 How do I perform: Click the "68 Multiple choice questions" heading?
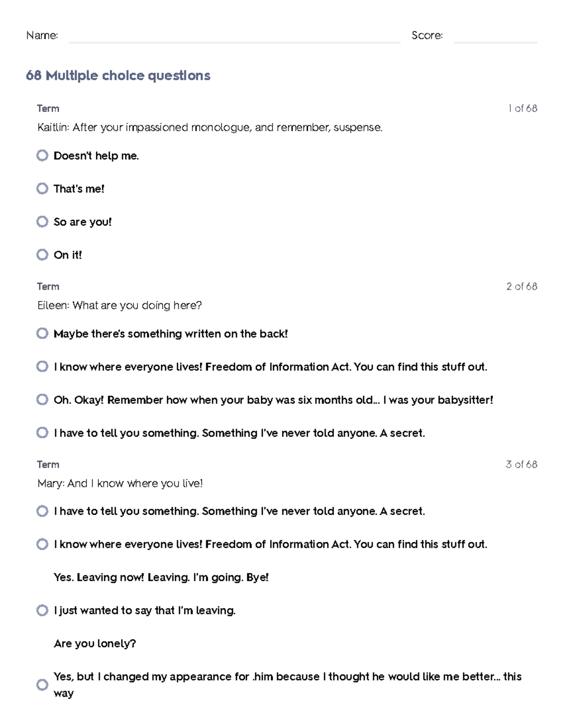click(x=118, y=75)
